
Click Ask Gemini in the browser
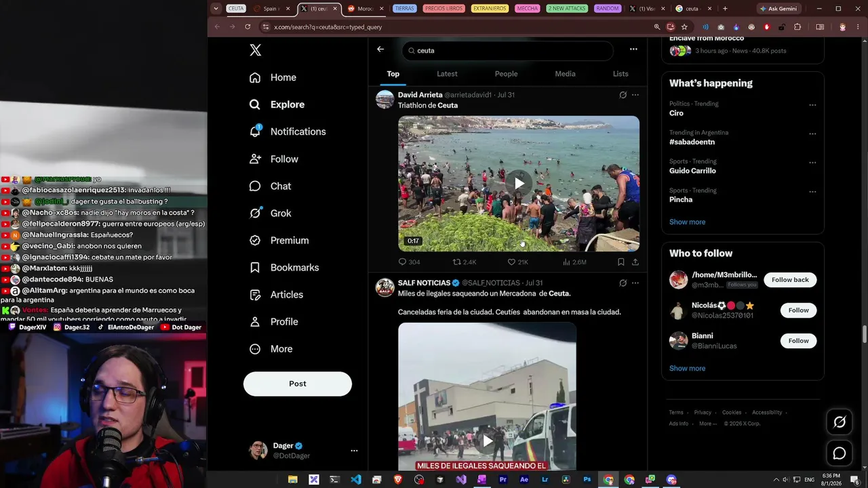(778, 9)
